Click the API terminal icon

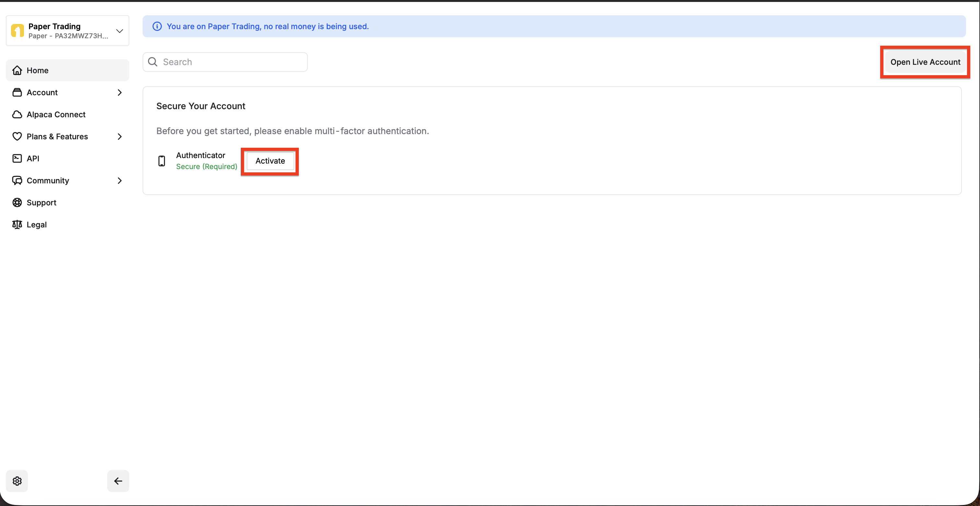click(x=17, y=158)
